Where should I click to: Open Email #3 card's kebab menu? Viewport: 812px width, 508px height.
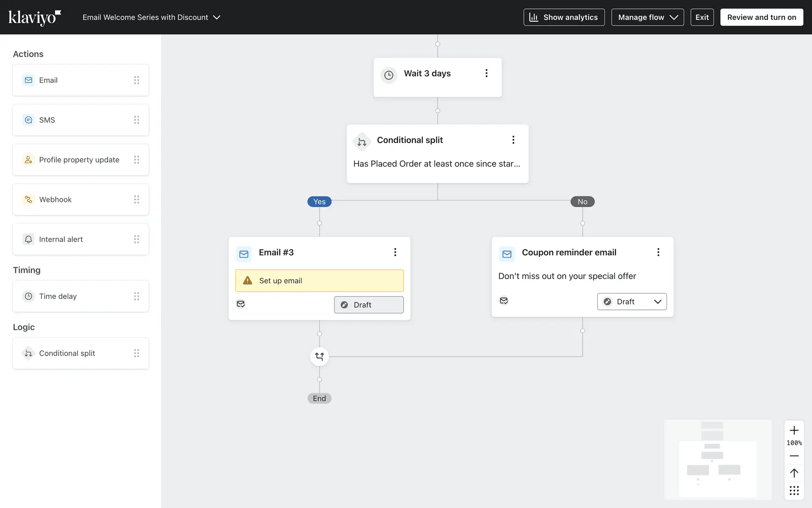coord(395,252)
